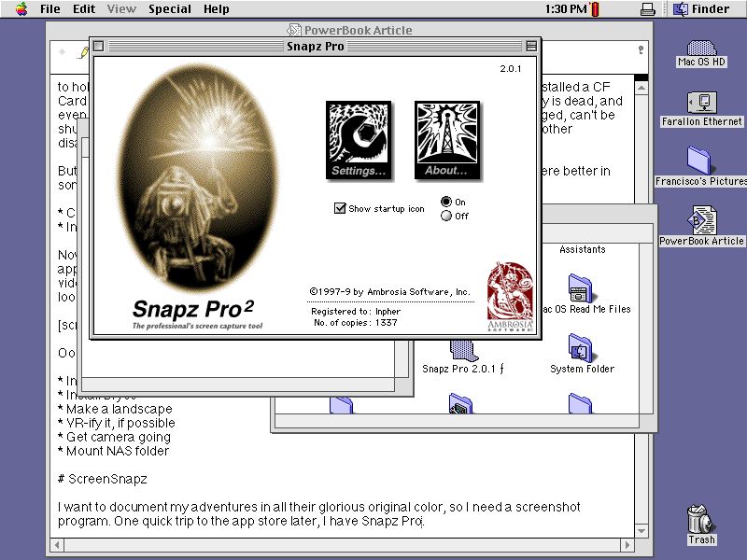Open the PowerBook Article desktop document
This screenshot has height=560, width=747.
click(x=700, y=220)
